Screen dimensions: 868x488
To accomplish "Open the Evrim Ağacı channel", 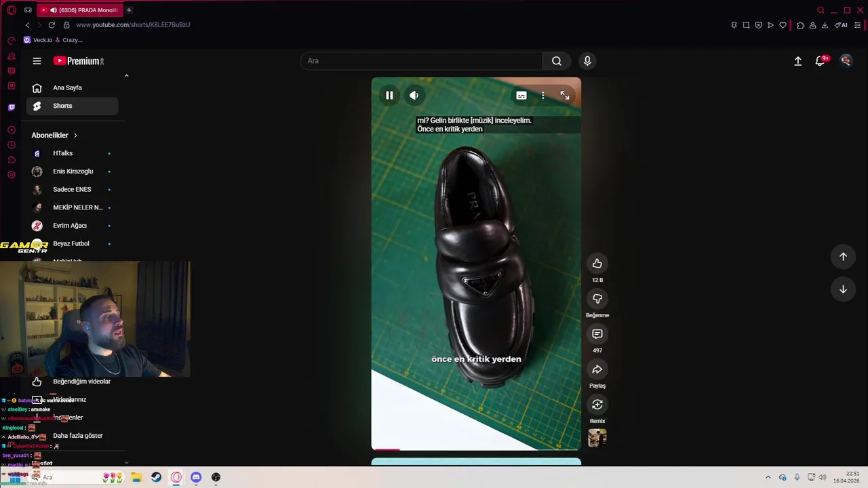I will (72, 226).
